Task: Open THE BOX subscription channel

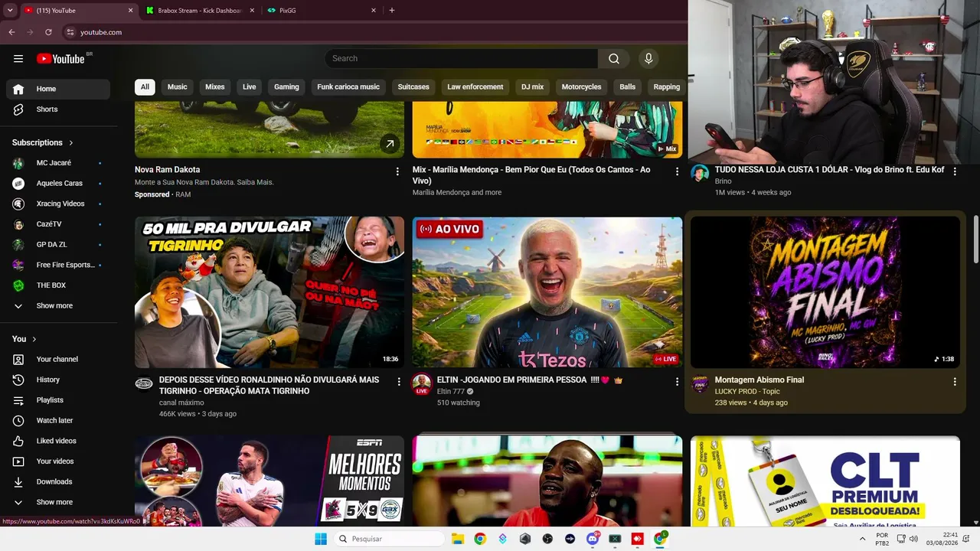Action: coord(58,285)
